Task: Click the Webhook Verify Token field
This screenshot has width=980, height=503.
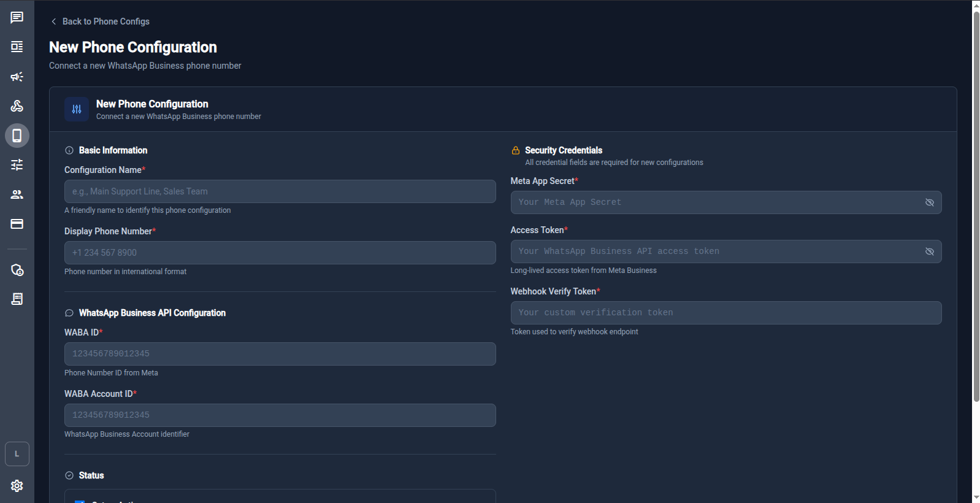Action: click(725, 313)
